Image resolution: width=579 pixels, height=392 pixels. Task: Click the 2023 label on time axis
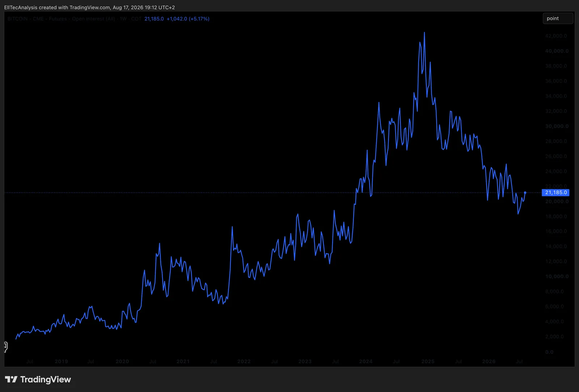[305, 361]
